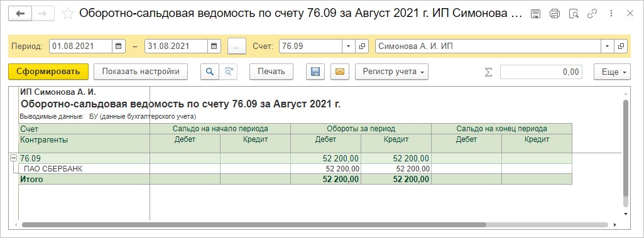Open the Регистр учета dropdown menu
Image resolution: width=644 pixels, height=238 pixels.
point(391,72)
